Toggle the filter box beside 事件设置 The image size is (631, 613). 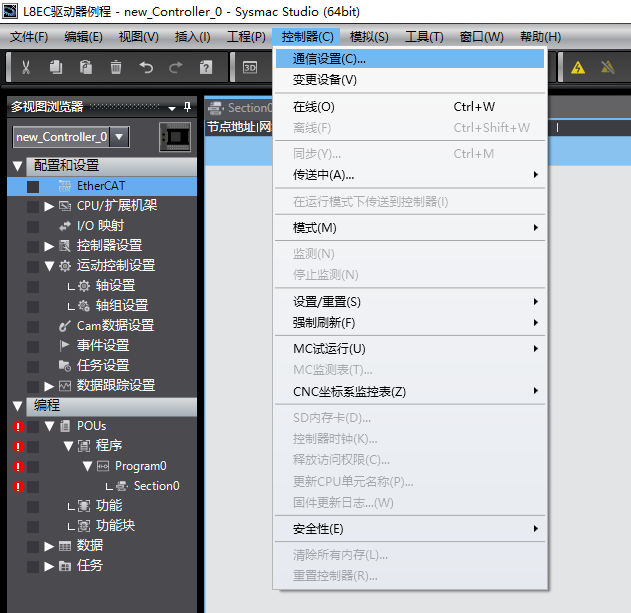(33, 346)
